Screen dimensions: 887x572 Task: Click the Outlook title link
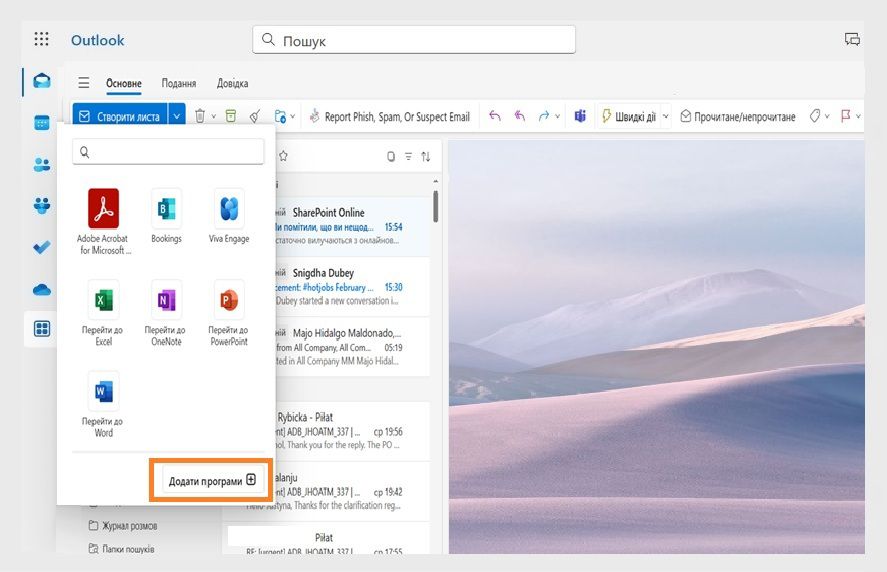coord(97,40)
